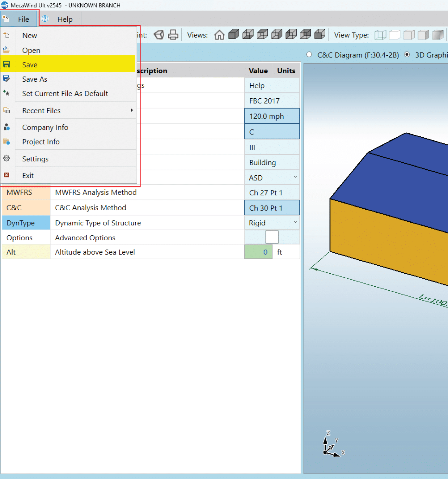Open the Rigid dynamic type dropdown
The height and width of the screenshot is (479, 448).
point(272,223)
